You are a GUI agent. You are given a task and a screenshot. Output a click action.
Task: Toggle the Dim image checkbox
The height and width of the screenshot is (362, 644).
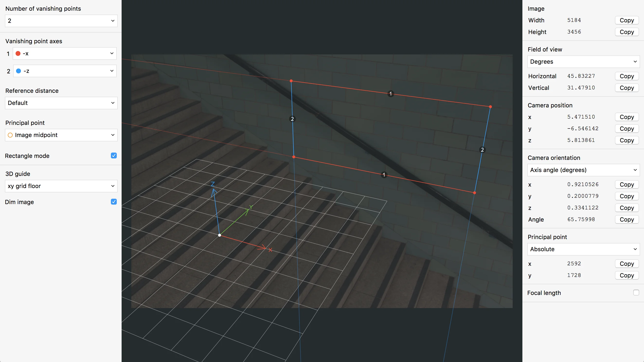(113, 202)
